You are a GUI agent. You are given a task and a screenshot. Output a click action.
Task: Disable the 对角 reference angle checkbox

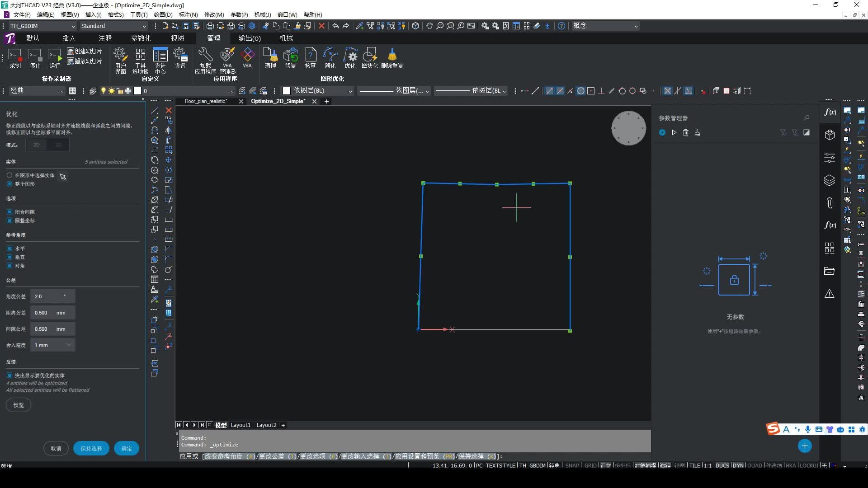pyautogui.click(x=9, y=266)
